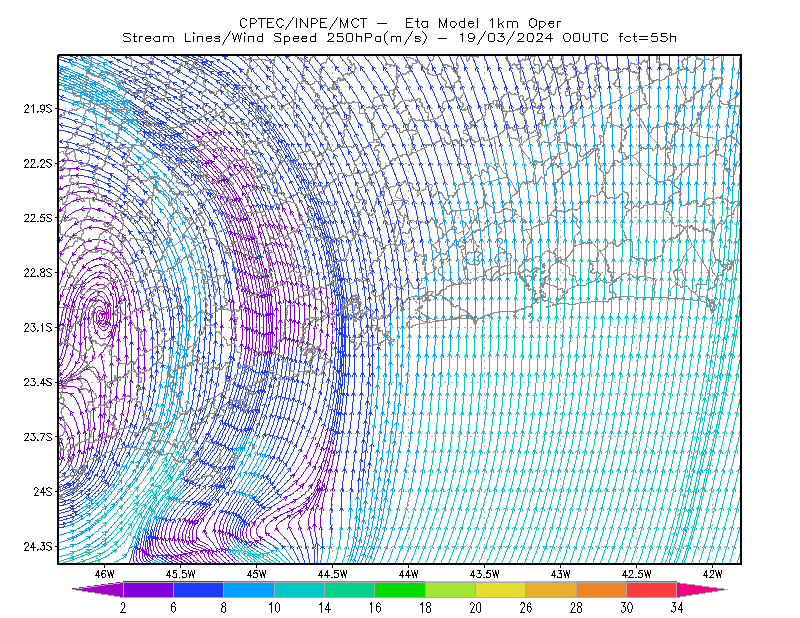Click the 44W longitude axis label
The height and width of the screenshot is (618, 800).
(408, 574)
